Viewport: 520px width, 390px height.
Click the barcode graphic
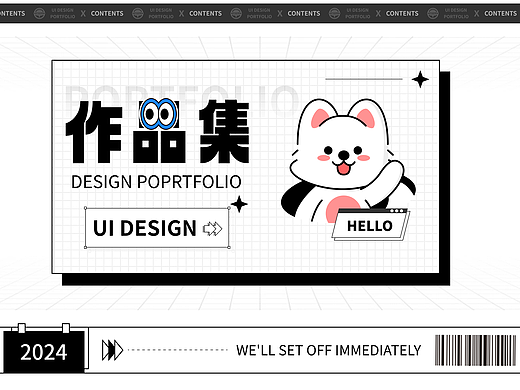tap(475, 350)
